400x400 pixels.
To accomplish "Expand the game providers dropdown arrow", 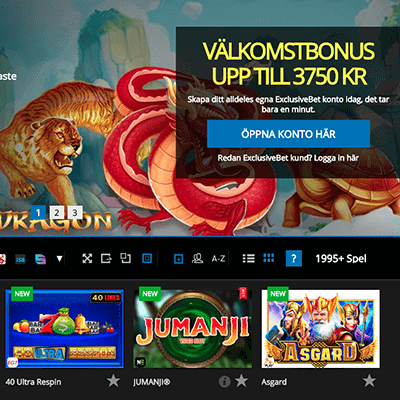I will tap(59, 259).
